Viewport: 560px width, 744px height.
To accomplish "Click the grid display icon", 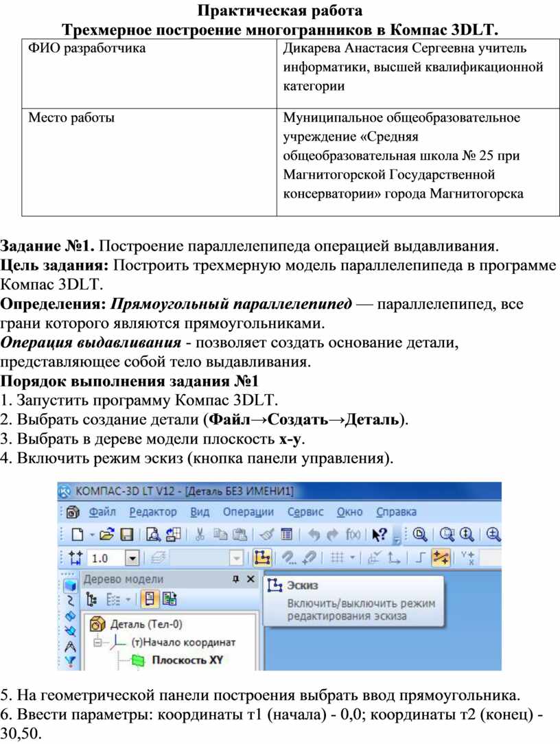I will pyautogui.click(x=336, y=558).
